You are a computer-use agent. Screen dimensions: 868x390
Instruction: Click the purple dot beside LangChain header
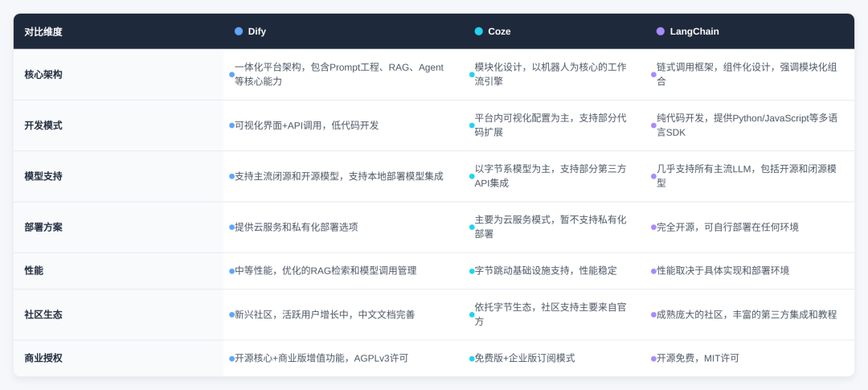point(661,31)
